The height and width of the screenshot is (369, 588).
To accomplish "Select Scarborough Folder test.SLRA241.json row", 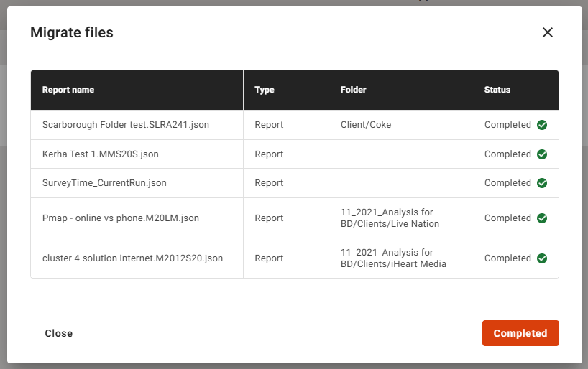I will pyautogui.click(x=126, y=125).
